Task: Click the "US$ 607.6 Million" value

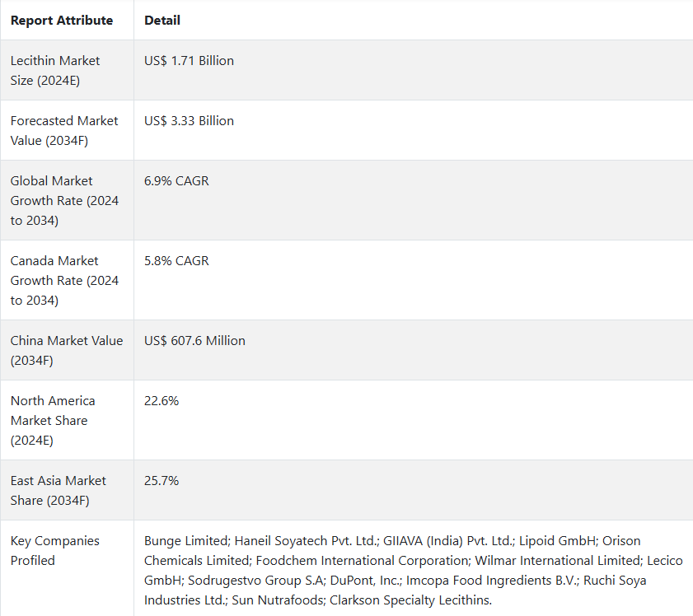Action: pos(194,341)
